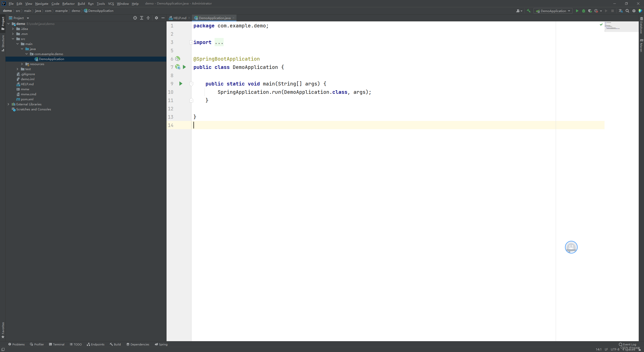Expand the External Libraries folder
The height and width of the screenshot is (352, 644).
(x=8, y=104)
